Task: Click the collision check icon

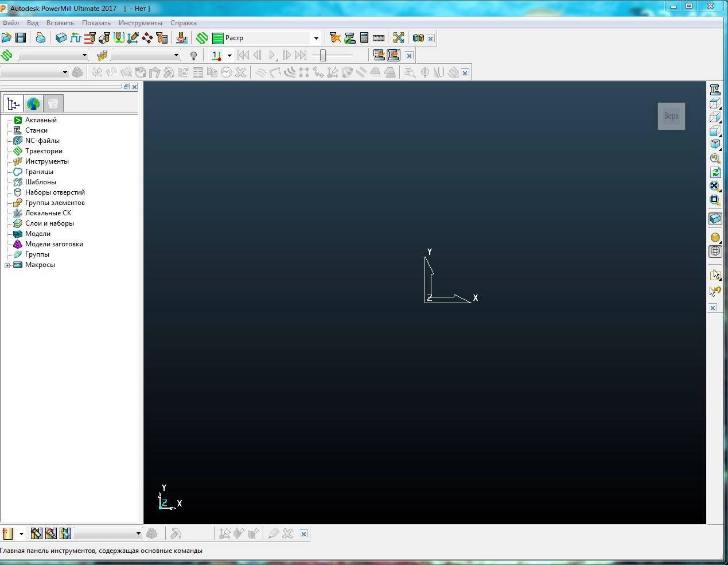Action: (336, 38)
